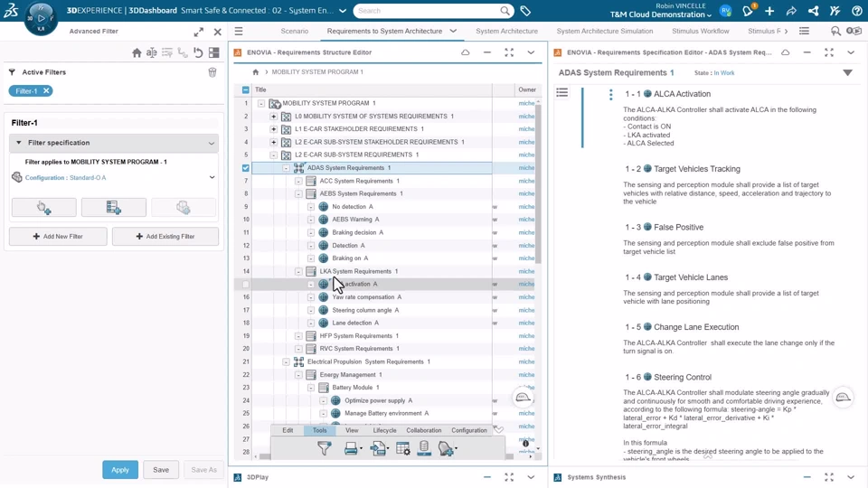Image resolution: width=868 pixels, height=488 pixels.
Task: Switch to the System Architecture tab
Action: point(506,31)
